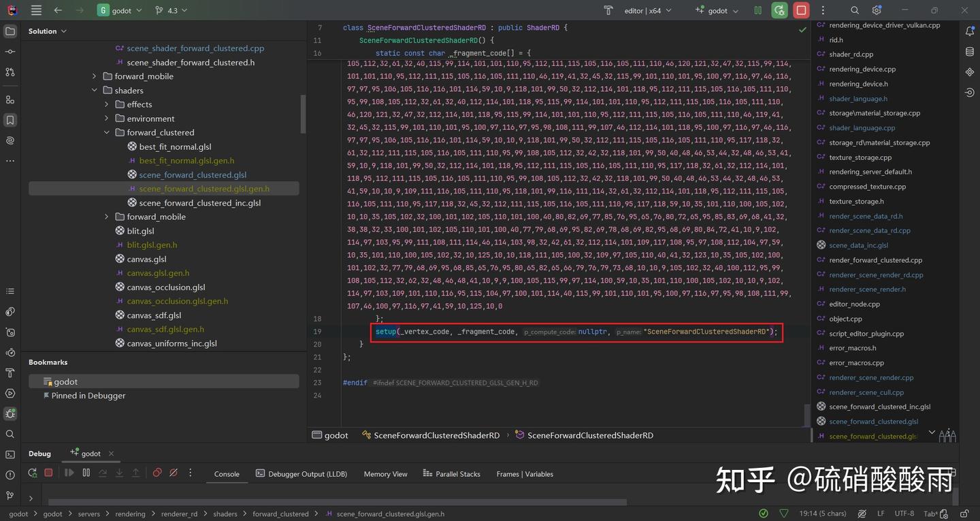Open the Solution explorer tool window icon
Image resolution: width=980 pixels, height=521 pixels.
coord(10,31)
